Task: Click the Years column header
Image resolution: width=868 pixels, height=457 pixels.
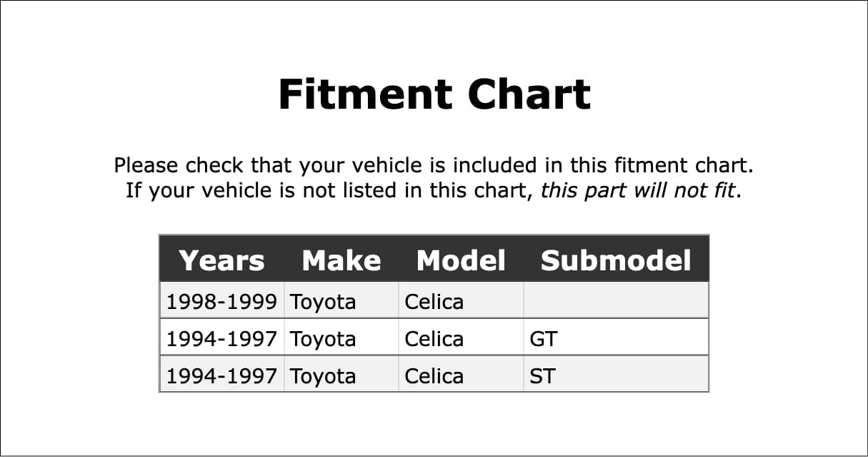Action: coord(221,260)
